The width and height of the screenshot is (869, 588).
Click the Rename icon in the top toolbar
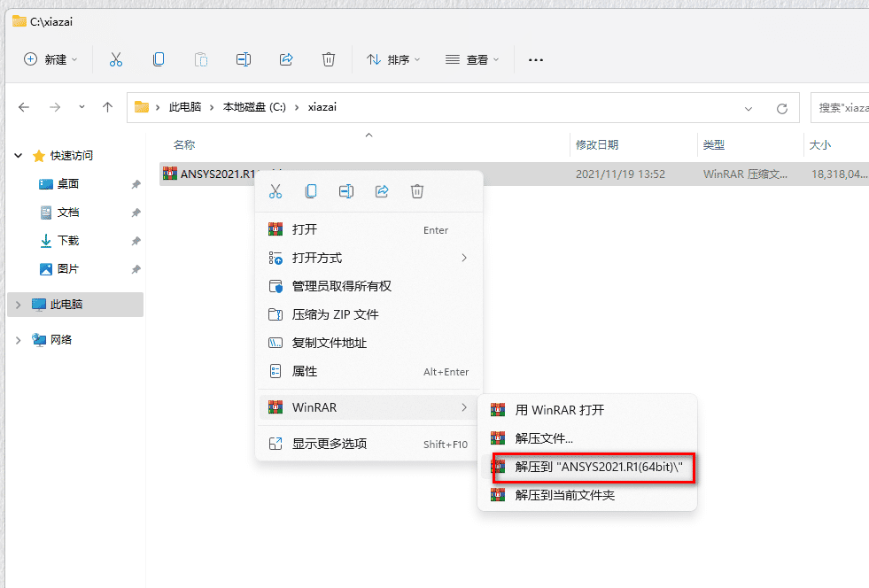[244, 59]
